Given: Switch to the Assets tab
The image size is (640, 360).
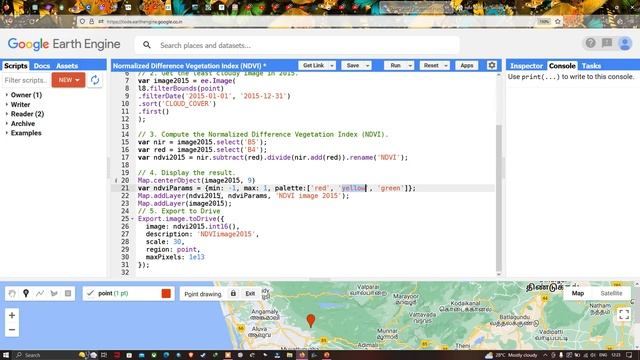Looking at the screenshot, I should pyautogui.click(x=67, y=66).
